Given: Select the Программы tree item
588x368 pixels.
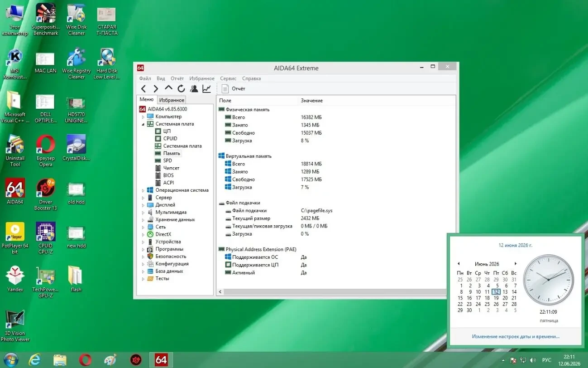Looking at the screenshot, I should 169,249.
